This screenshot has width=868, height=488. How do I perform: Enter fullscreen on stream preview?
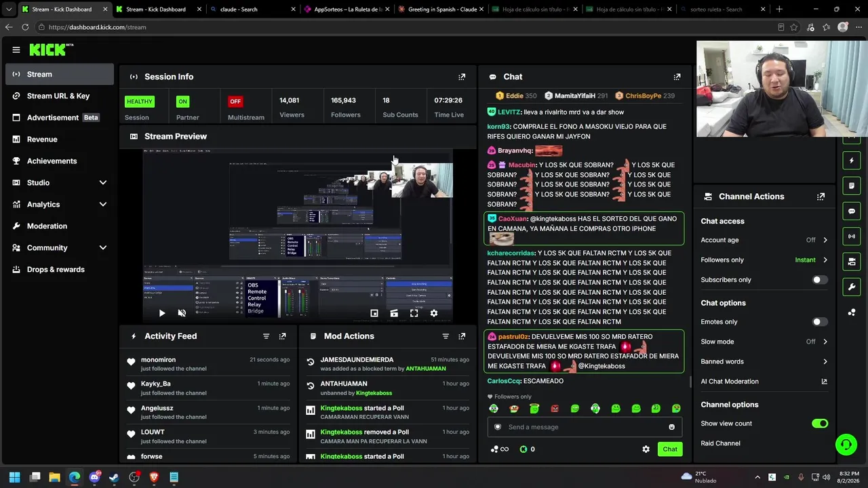[x=414, y=313]
